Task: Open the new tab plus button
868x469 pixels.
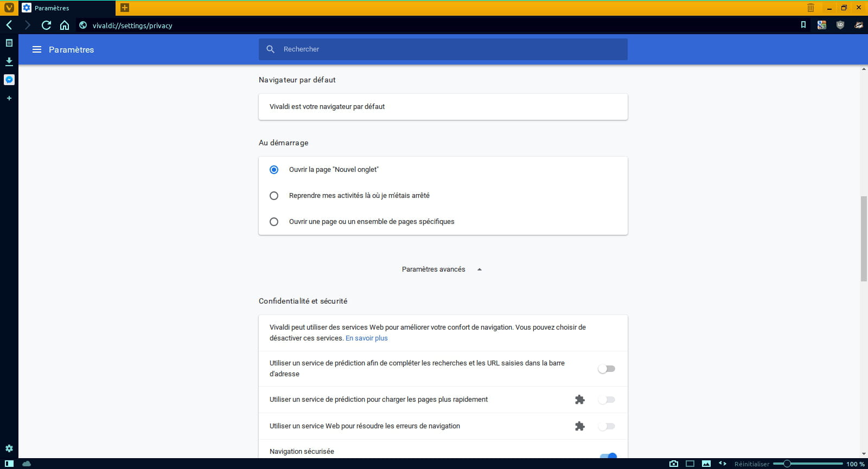Action: tap(125, 8)
